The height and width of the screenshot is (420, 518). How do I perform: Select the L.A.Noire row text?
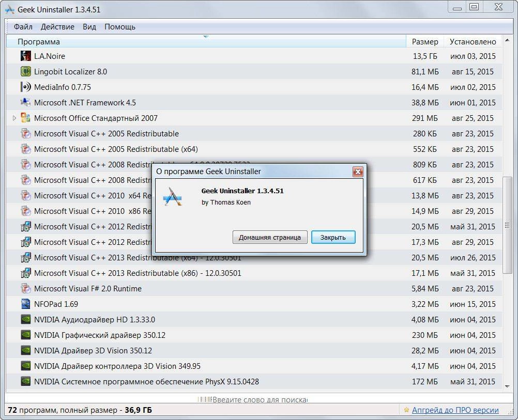50,56
